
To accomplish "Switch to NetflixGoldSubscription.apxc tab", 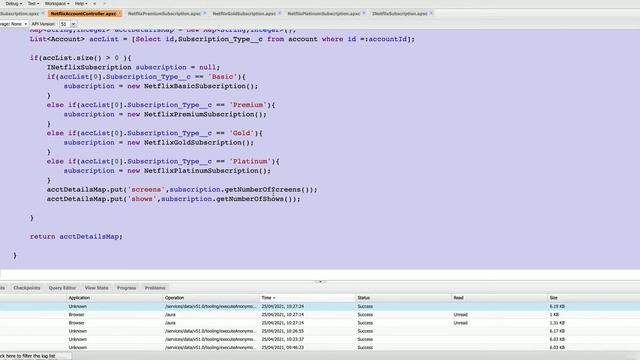I will 244,13.
